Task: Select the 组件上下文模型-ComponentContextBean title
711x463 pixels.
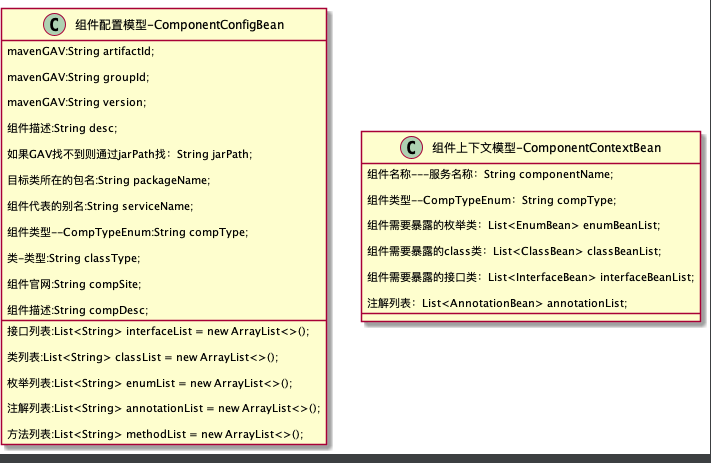Action: coord(546,148)
